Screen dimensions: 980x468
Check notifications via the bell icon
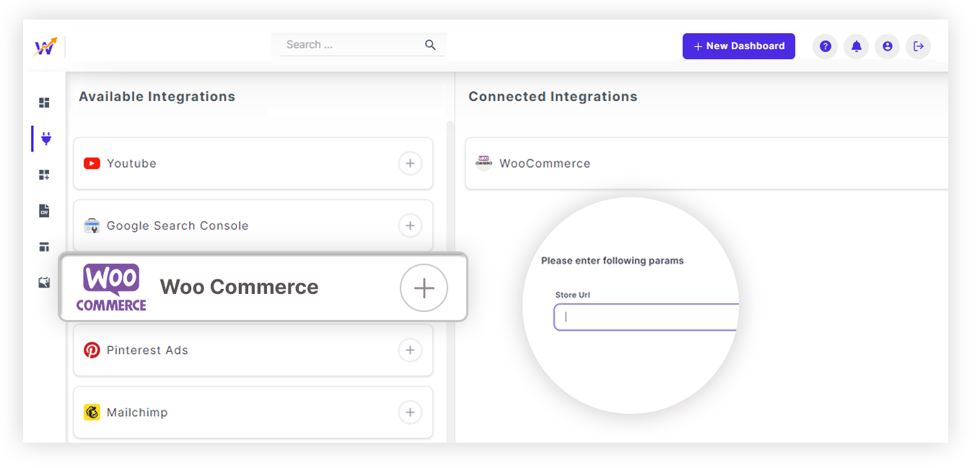[x=856, y=46]
